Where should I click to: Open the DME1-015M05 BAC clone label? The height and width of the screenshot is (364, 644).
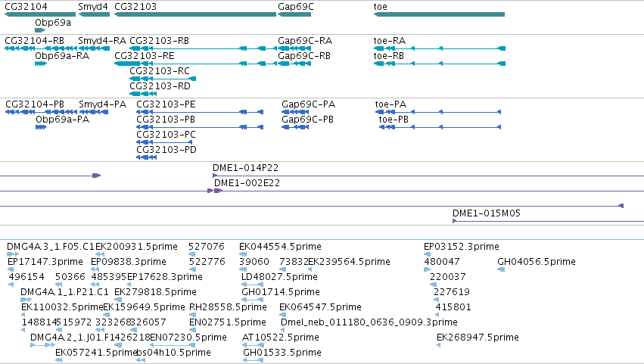(487, 213)
